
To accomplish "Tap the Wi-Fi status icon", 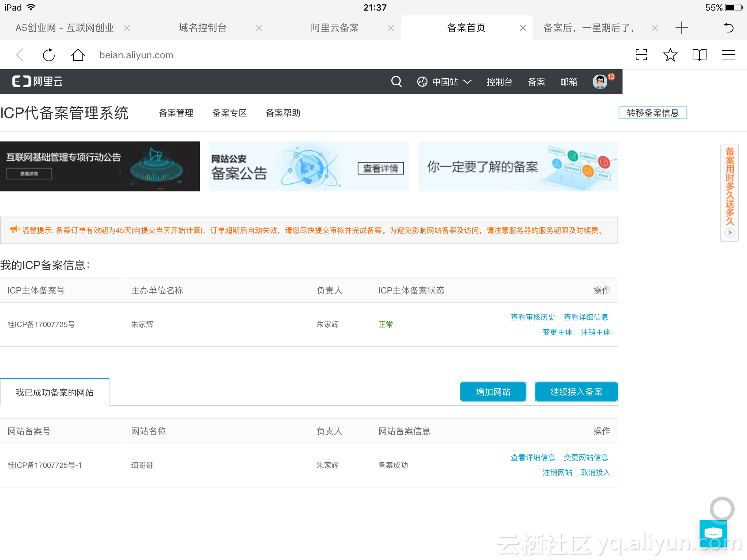I will (x=31, y=7).
